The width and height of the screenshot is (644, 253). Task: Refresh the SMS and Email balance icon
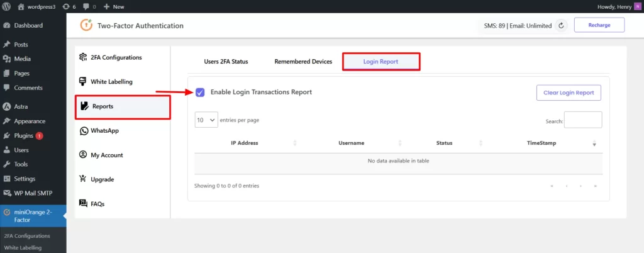click(560, 25)
